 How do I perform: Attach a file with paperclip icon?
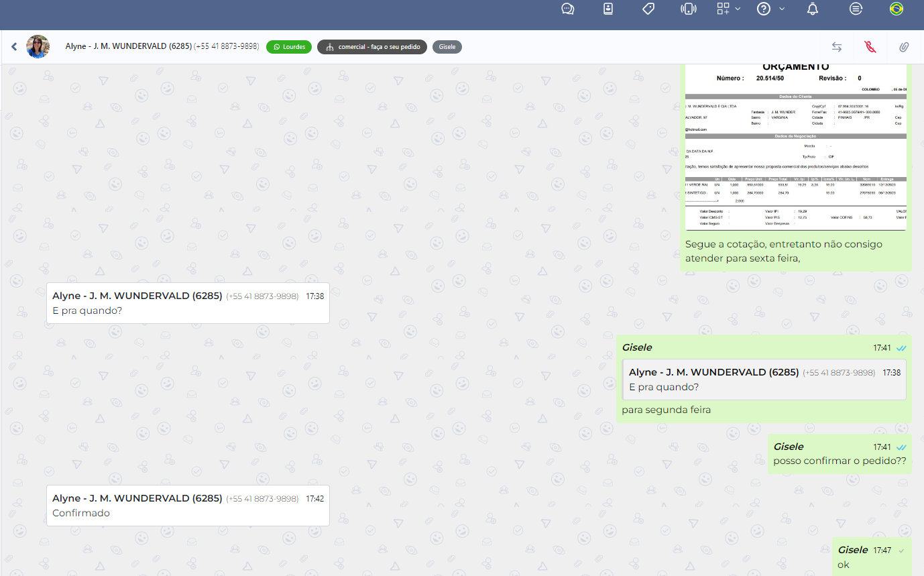click(904, 47)
